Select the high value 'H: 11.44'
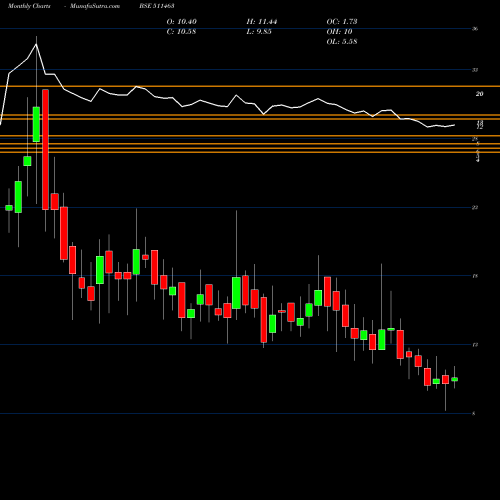 click(262, 22)
